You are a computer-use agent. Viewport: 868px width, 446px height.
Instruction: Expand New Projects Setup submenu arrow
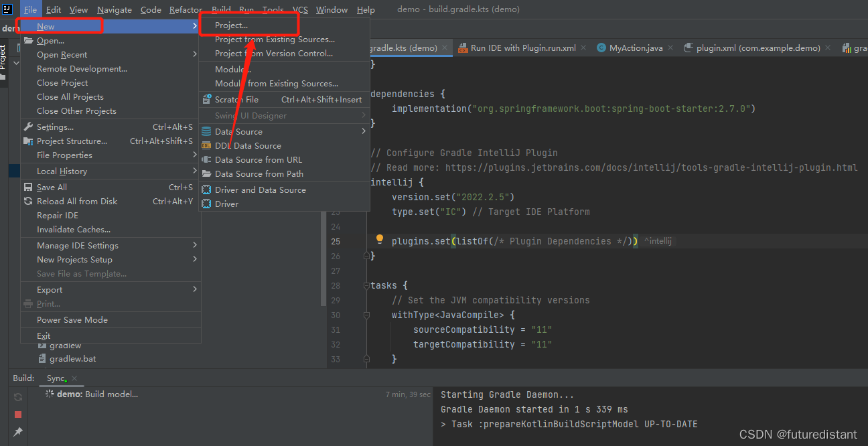coord(195,260)
